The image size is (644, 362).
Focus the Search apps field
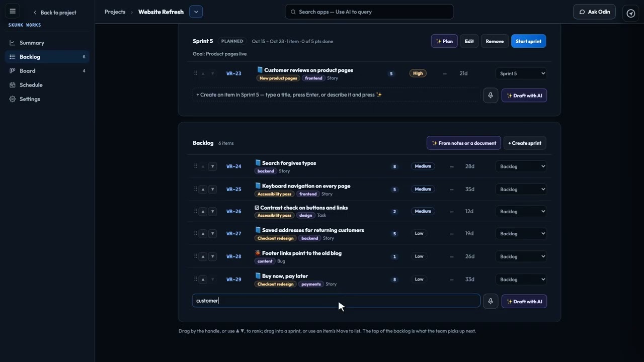pos(369,12)
